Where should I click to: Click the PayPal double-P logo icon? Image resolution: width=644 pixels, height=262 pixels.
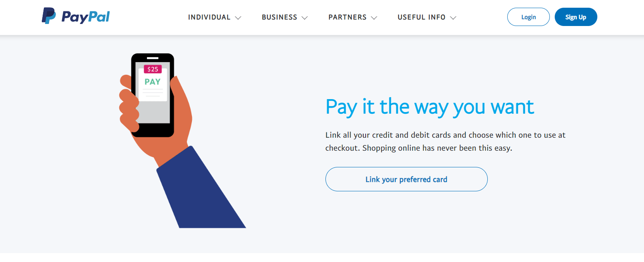click(49, 16)
